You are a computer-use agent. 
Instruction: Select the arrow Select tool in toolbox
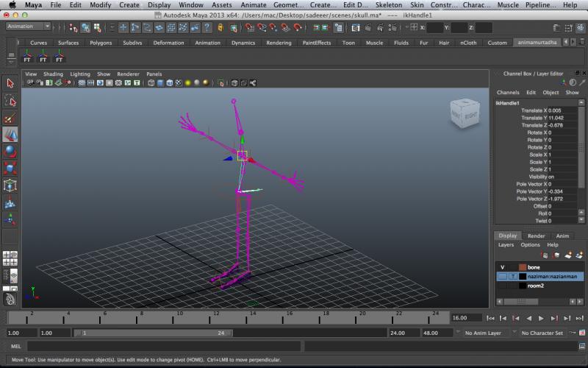(x=10, y=83)
